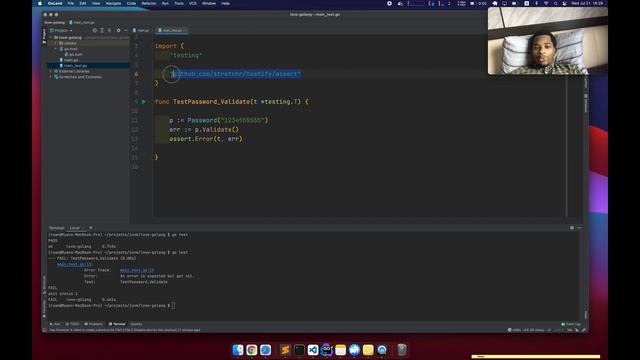The height and width of the screenshot is (360, 640).
Task: Hide the terminal tool window
Action: [579, 228]
